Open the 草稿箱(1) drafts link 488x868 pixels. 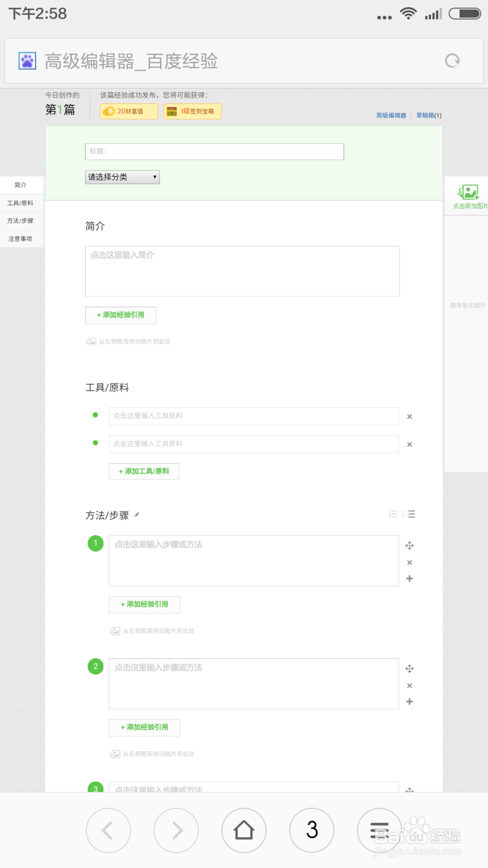429,116
